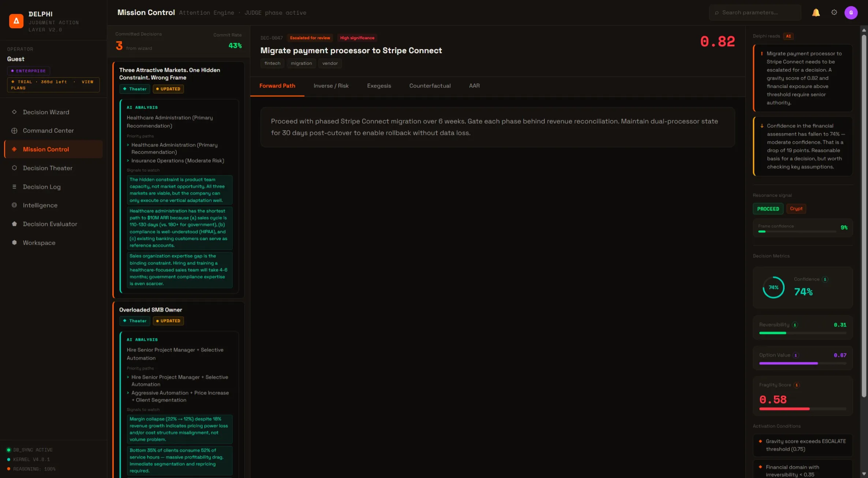The width and height of the screenshot is (868, 478).
Task: Click UPDATED tag on Overloaded SMB Owner card
Action: (x=168, y=321)
